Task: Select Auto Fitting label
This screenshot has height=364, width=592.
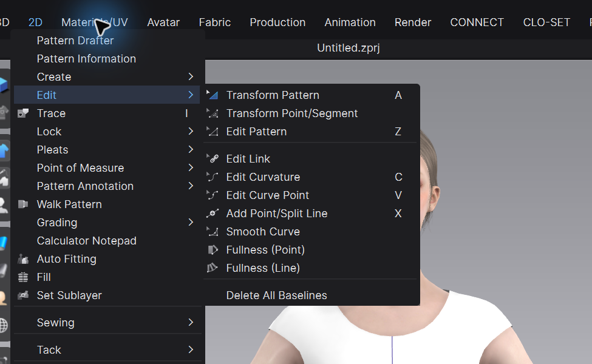Action: pyautogui.click(x=66, y=259)
